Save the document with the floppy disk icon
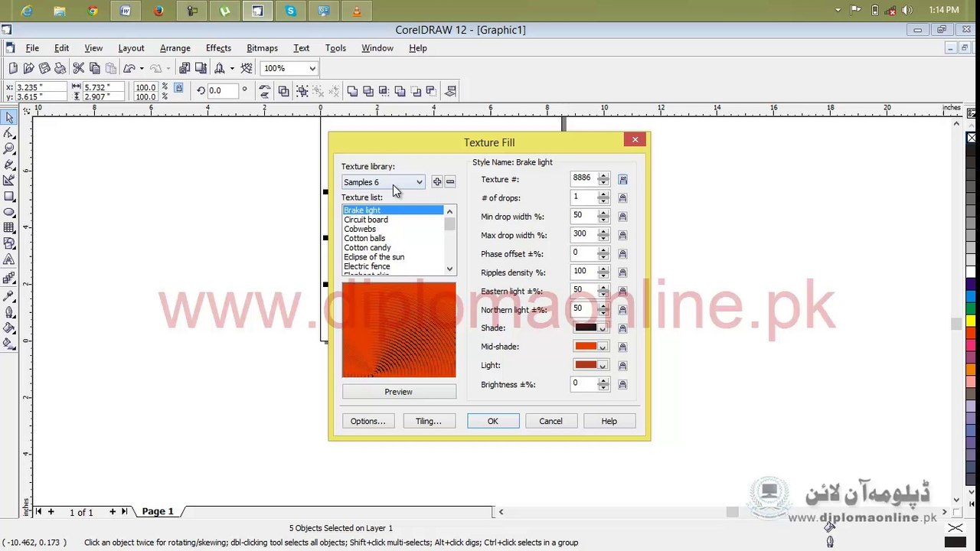This screenshot has height=551, width=980. coord(44,69)
